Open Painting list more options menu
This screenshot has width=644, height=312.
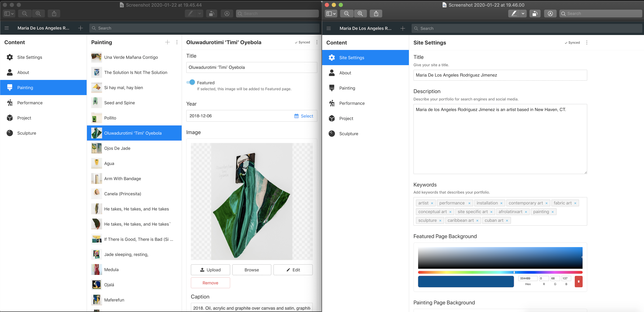[x=177, y=42]
